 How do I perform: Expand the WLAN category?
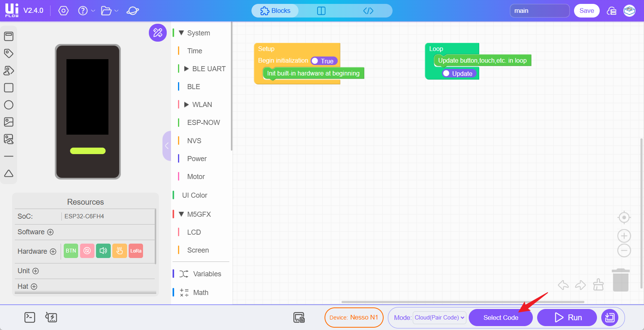point(187,105)
